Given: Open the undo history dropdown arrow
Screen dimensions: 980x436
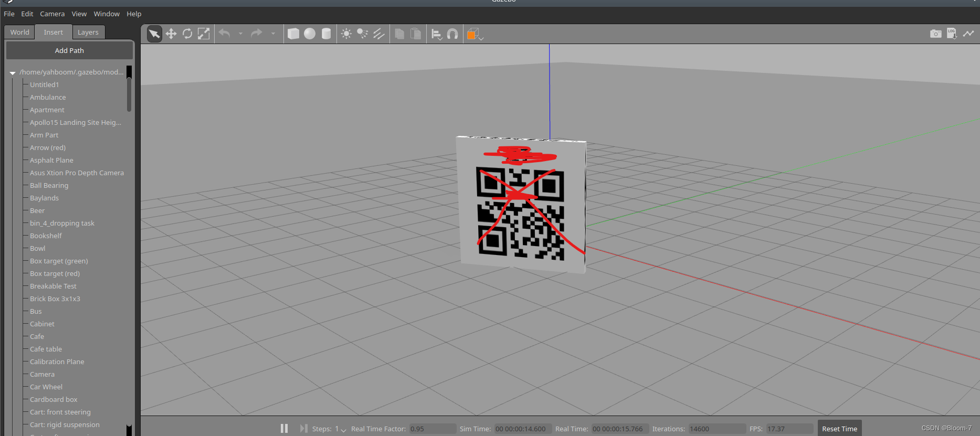Looking at the screenshot, I should 240,34.
